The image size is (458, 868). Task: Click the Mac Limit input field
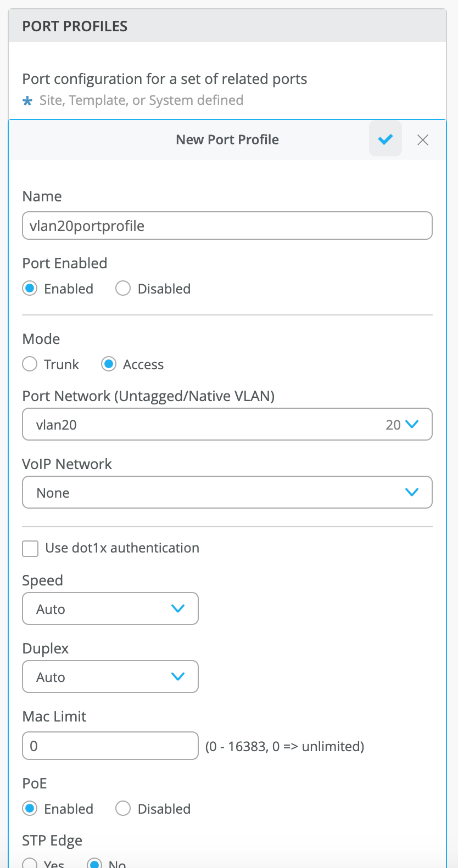point(110,746)
